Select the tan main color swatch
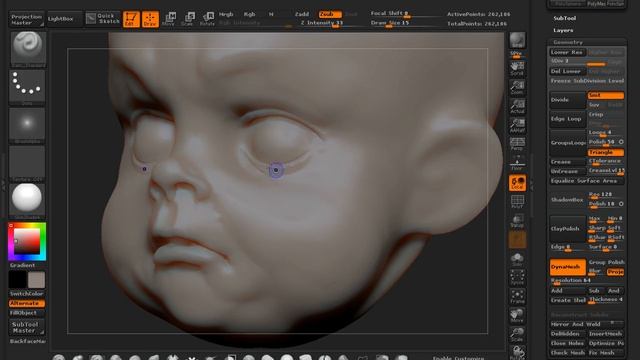640x360 pixels. click(x=36, y=280)
